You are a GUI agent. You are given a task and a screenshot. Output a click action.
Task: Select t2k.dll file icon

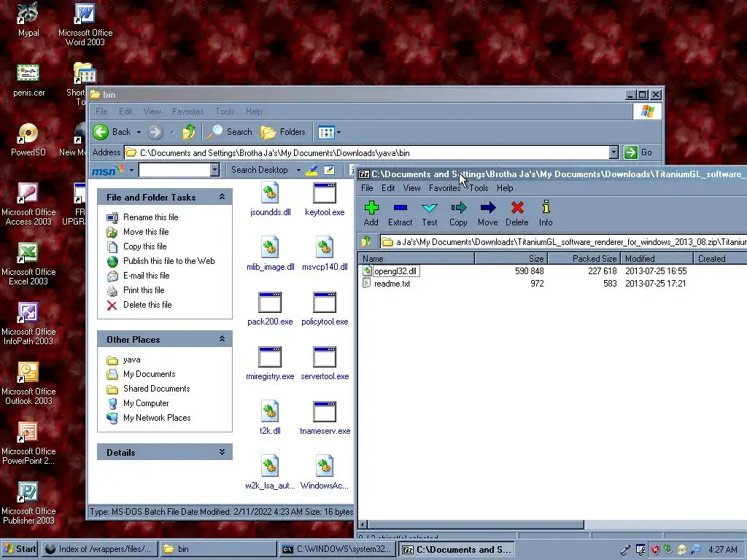click(270, 419)
